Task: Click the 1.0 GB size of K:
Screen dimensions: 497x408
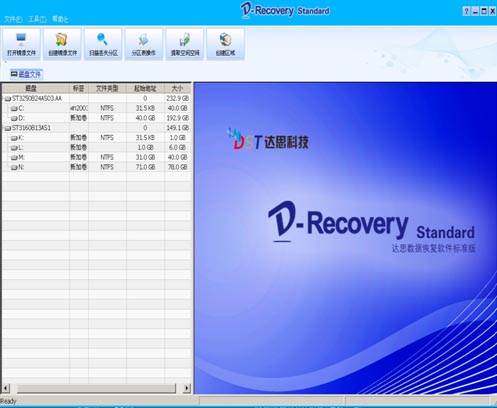Action: pos(178,137)
